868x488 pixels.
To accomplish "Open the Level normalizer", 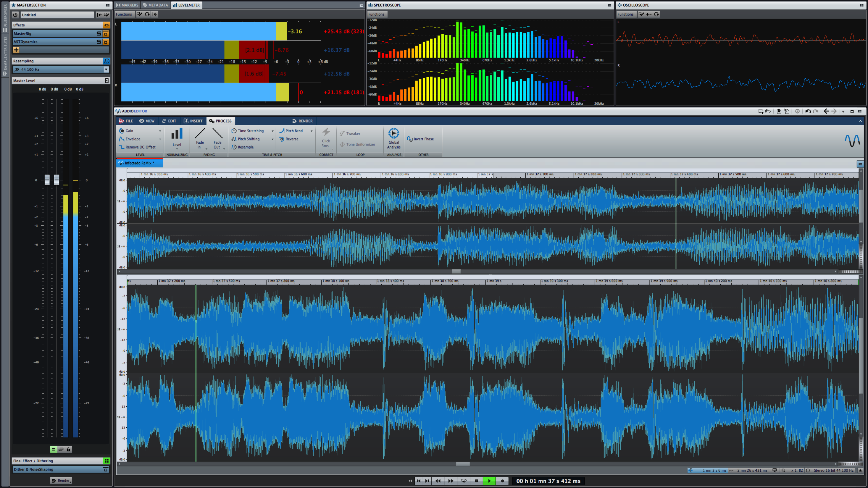I will [x=177, y=134].
